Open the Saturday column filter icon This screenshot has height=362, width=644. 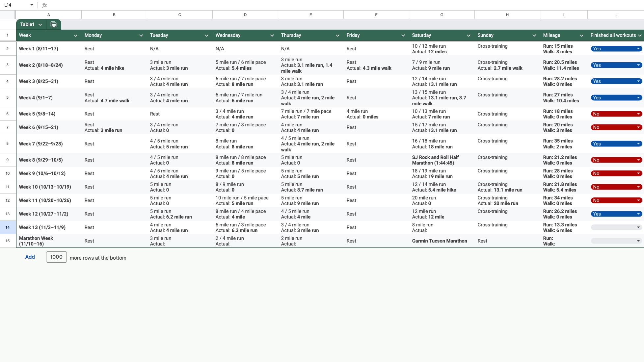pyautogui.click(x=468, y=35)
